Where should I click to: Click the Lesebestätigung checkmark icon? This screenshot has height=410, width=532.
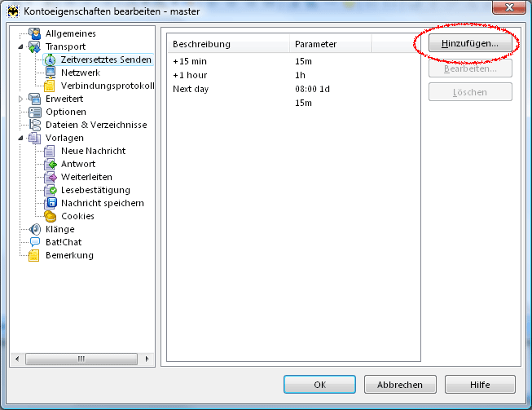click(51, 190)
